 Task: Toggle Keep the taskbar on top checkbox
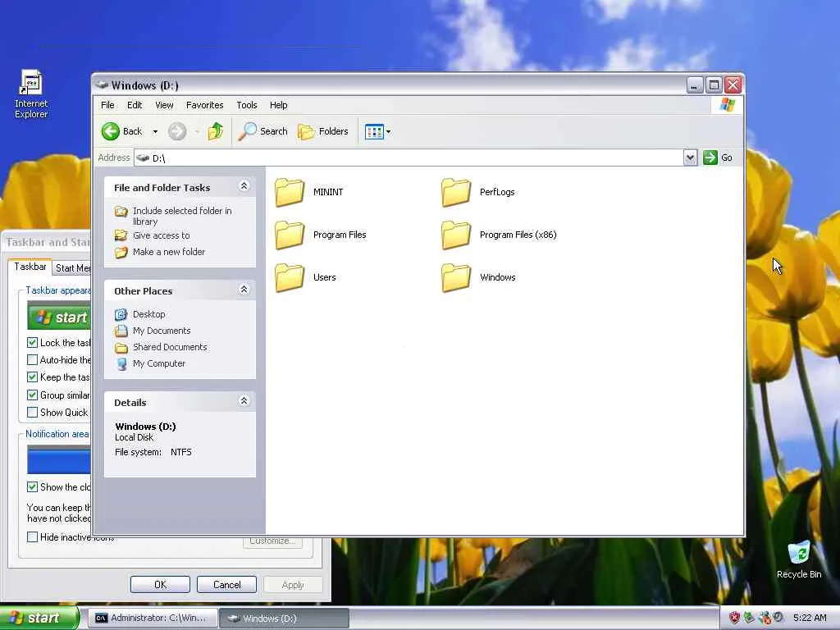32,377
